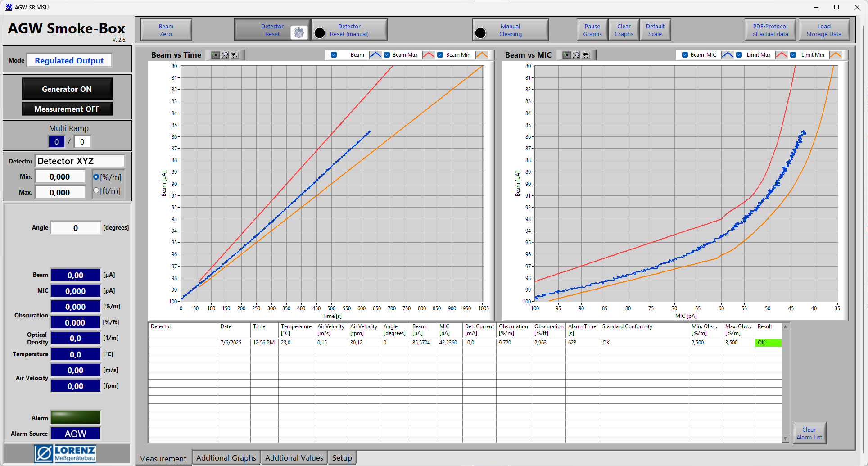Select crosshair cursor tool in Beam vs Time

[216, 55]
